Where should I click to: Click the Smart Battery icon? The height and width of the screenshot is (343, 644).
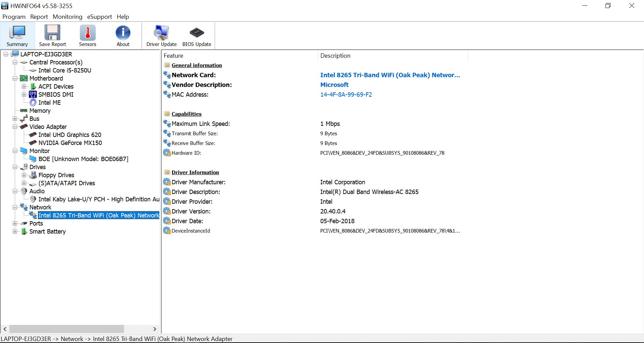(24, 231)
